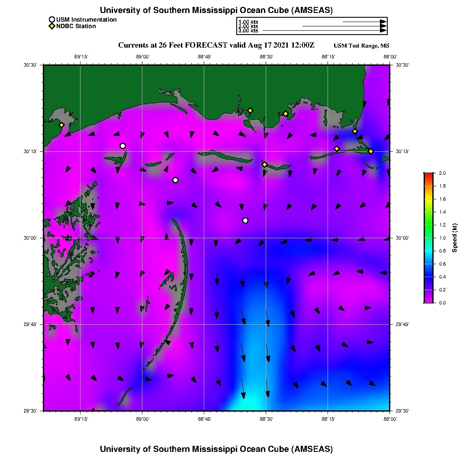Click the USM Instrumentation circle nearest 30°15' latitude

pos(123,146)
